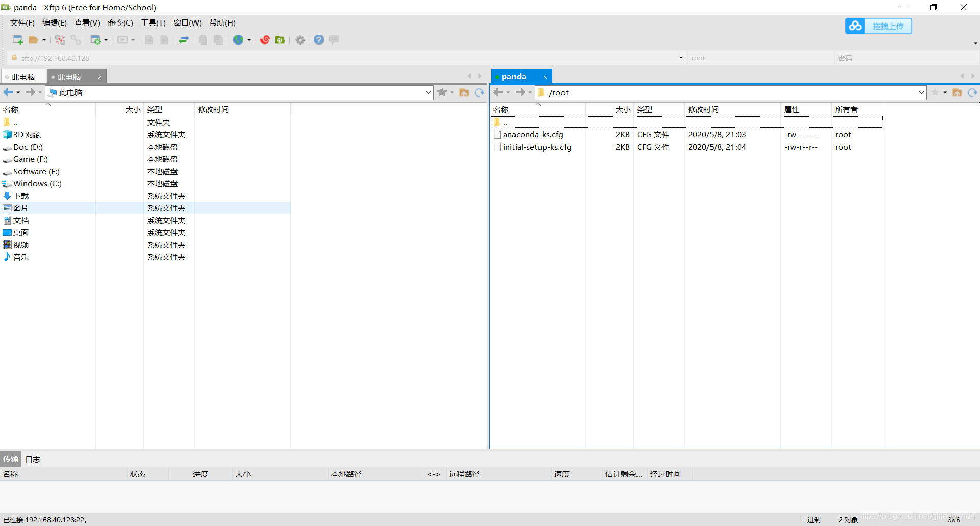The height and width of the screenshot is (526, 980).
Task: Open the remote path /root dropdown list
Action: [x=921, y=92]
